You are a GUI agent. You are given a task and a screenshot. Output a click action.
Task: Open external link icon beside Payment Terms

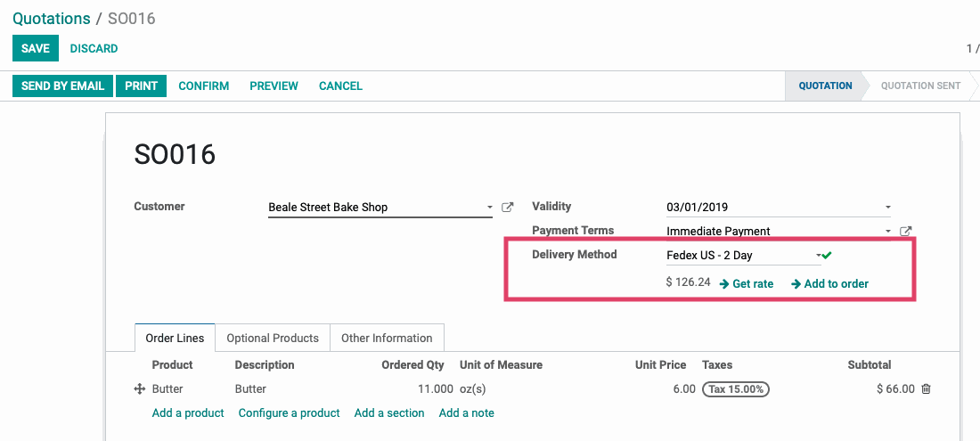click(905, 231)
